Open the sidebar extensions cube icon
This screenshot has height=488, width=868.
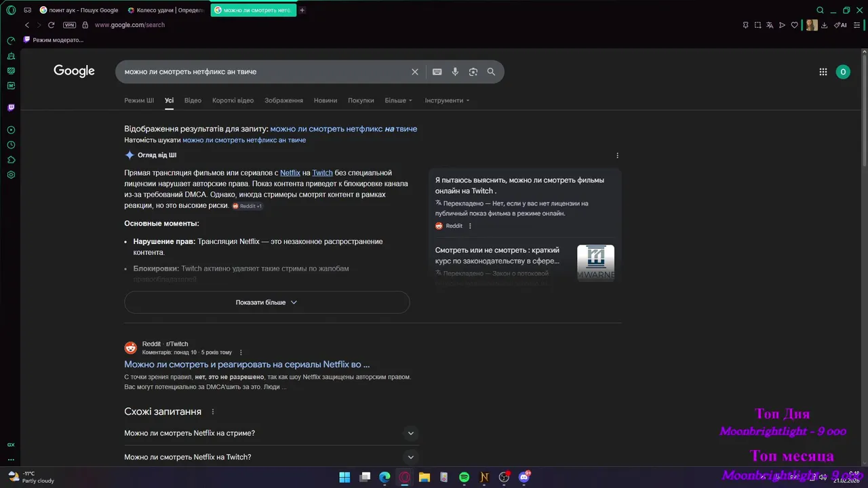coord(11,160)
